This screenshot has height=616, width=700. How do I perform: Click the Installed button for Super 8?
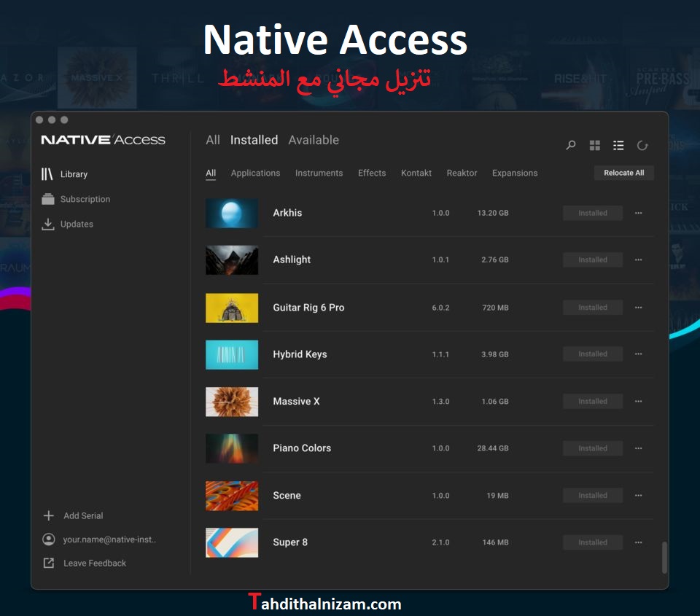(x=592, y=542)
